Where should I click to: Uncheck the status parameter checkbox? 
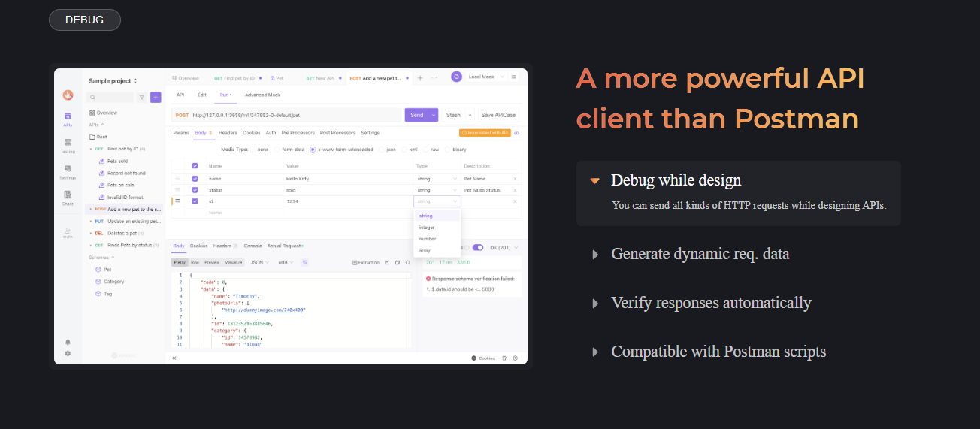point(195,190)
